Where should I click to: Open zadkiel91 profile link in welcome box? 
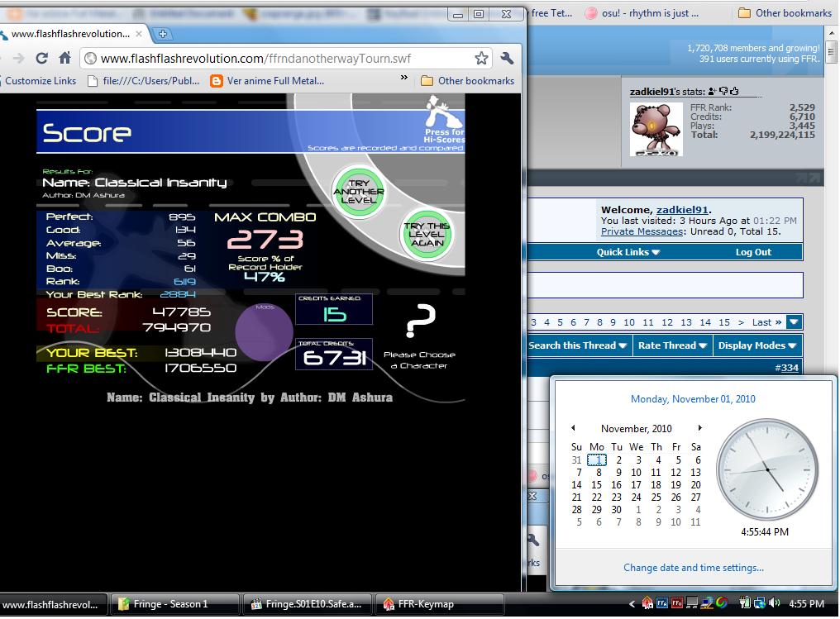tap(682, 210)
